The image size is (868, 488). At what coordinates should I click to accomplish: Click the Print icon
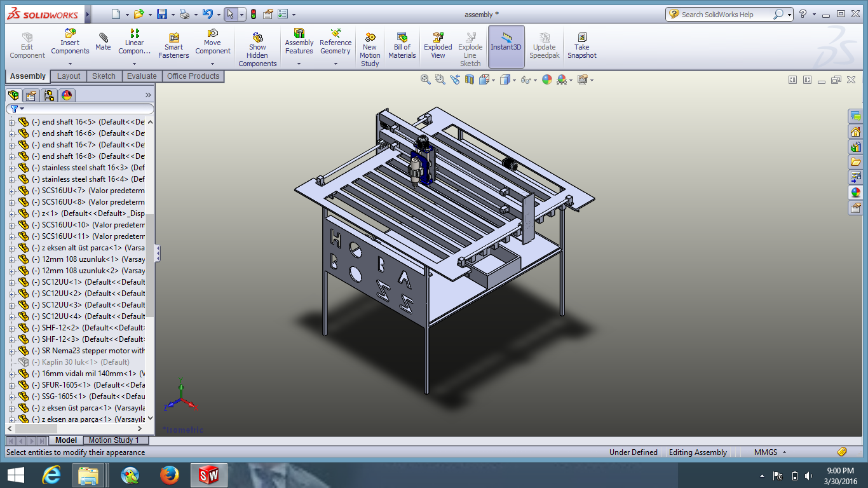[184, 14]
